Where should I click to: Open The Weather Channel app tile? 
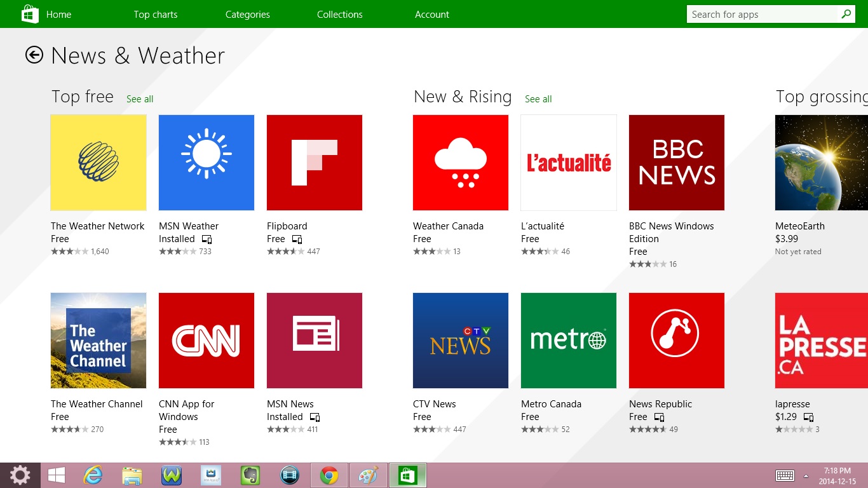tap(98, 341)
